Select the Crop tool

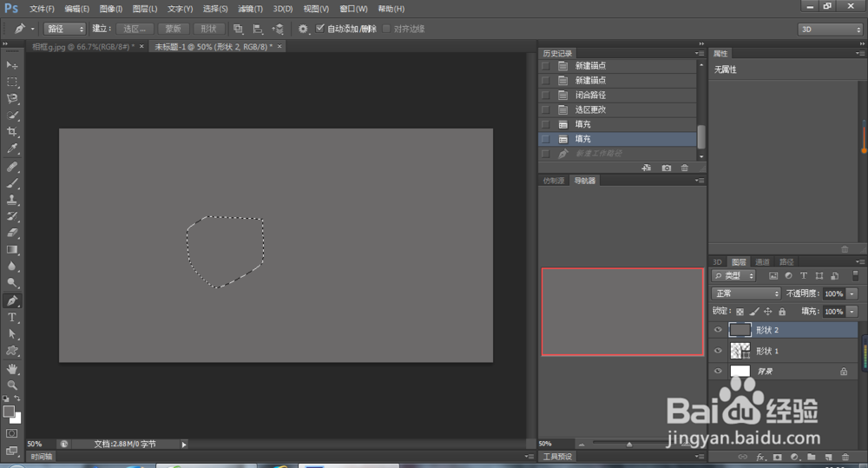[11, 132]
